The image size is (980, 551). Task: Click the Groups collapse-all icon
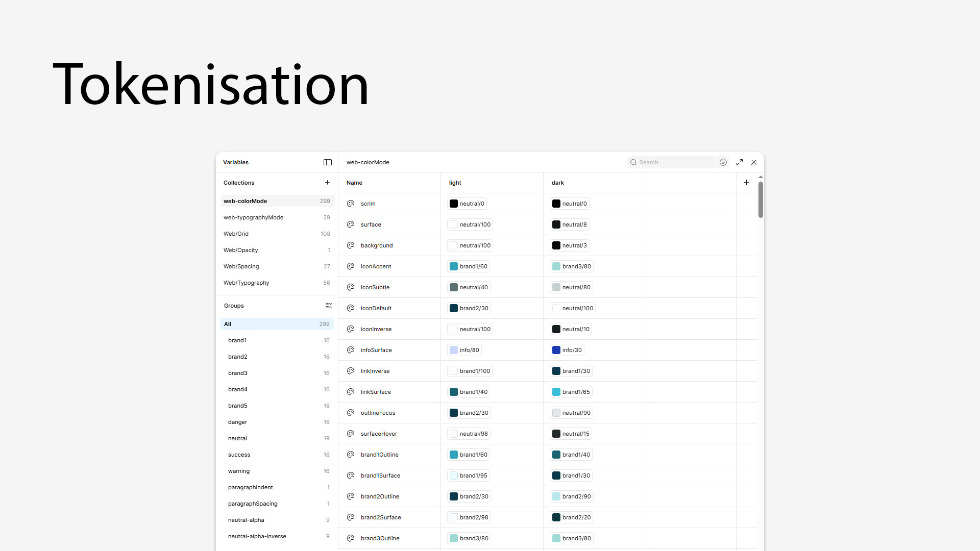(x=329, y=306)
